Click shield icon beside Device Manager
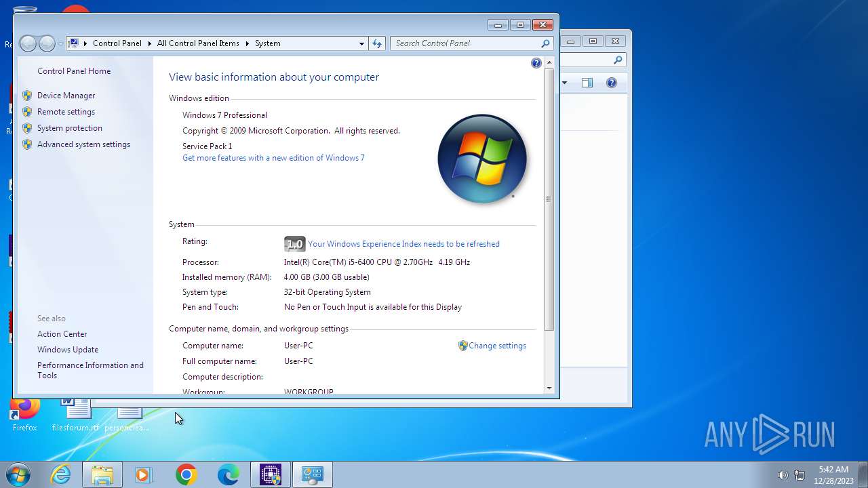This screenshot has height=488, width=868. pyautogui.click(x=27, y=96)
